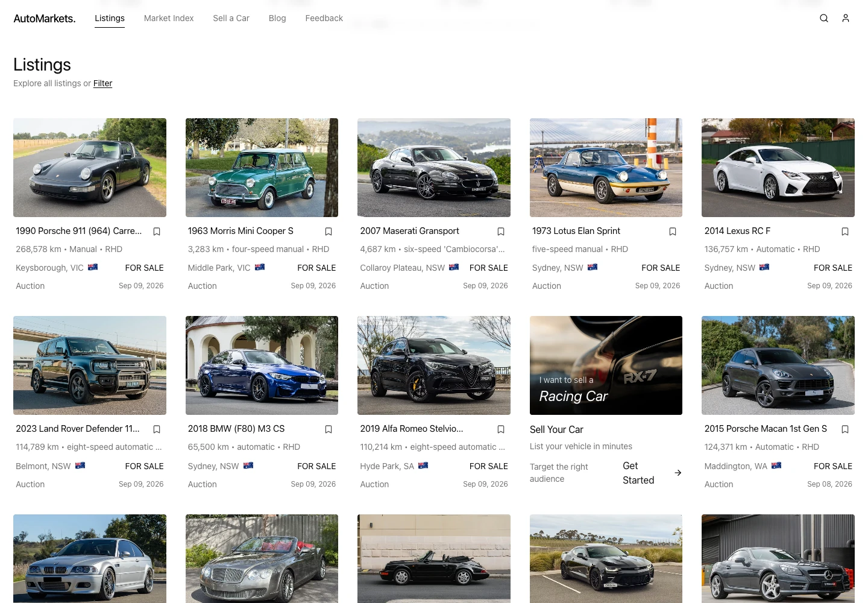Open the black Maserati Gransport photo
Image resolution: width=868 pixels, height=603 pixels.
tap(434, 168)
